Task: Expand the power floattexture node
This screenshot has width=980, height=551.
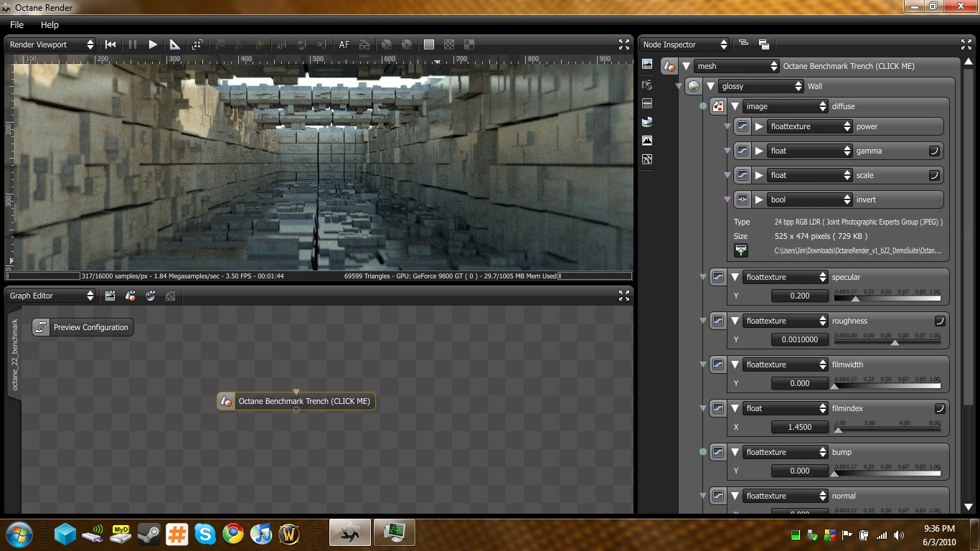Action: (x=759, y=126)
